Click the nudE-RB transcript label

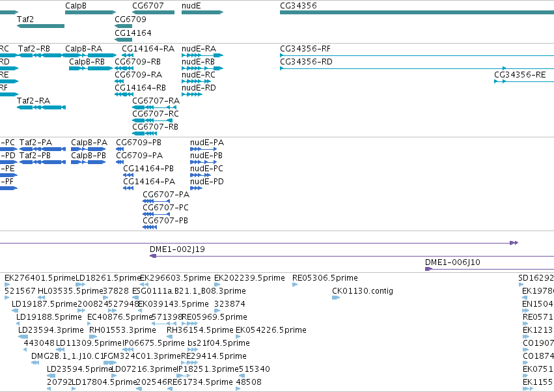pyautogui.click(x=198, y=61)
